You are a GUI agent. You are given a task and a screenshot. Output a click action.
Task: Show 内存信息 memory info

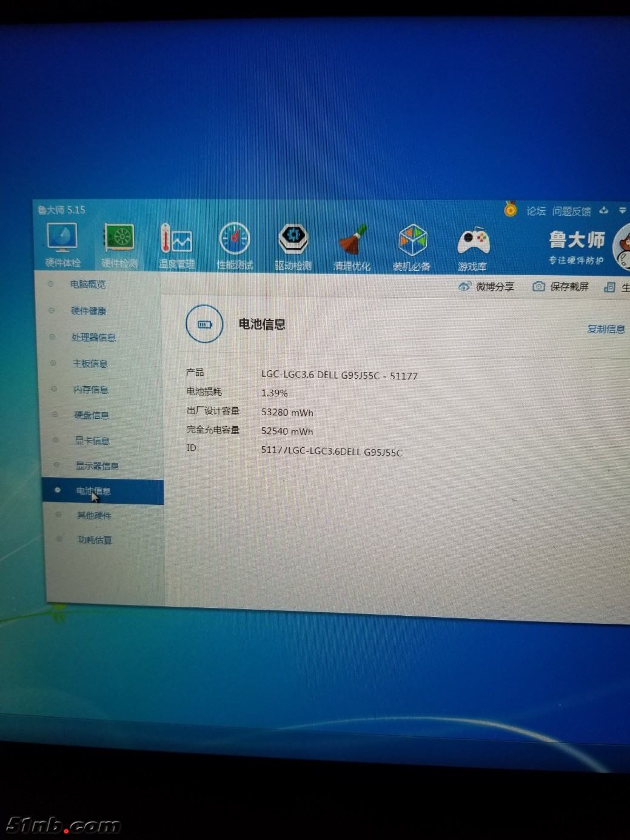[x=91, y=390]
